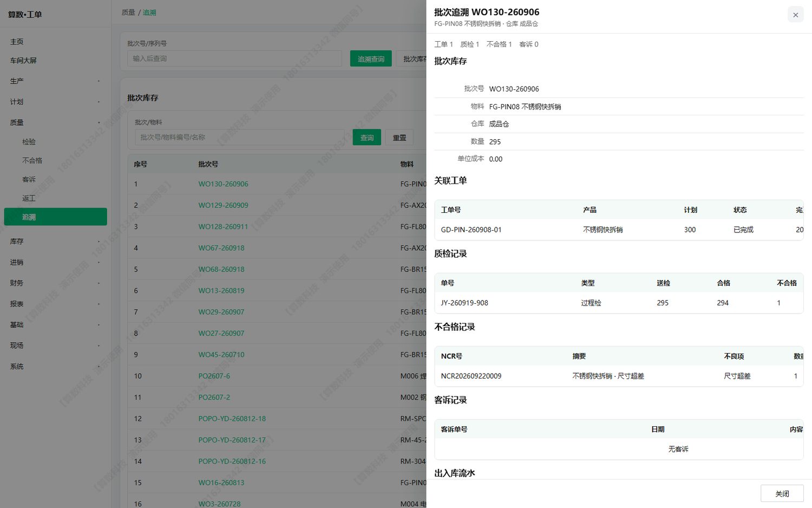Image resolution: width=812 pixels, height=508 pixels.
Task: Open batch link WO67-260918
Action: point(221,248)
